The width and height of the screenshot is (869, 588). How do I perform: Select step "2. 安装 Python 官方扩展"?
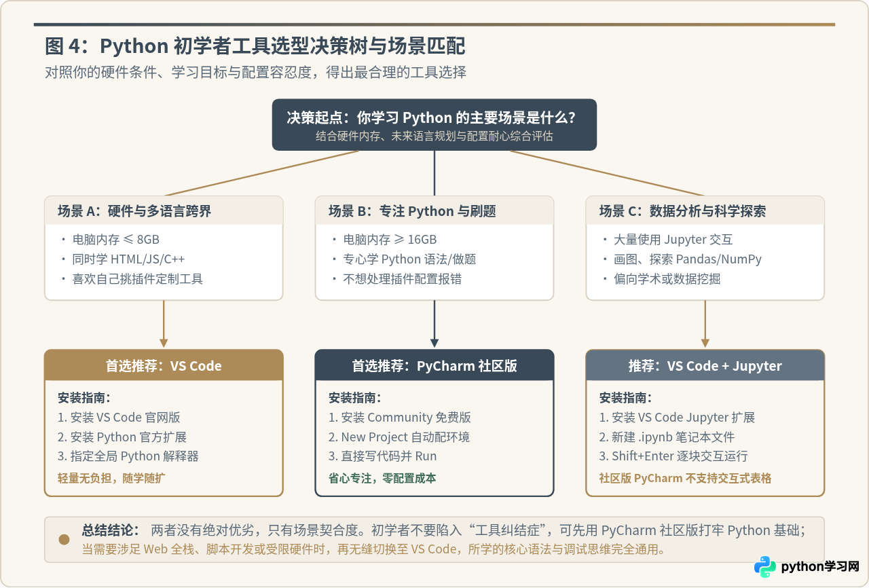(122, 437)
